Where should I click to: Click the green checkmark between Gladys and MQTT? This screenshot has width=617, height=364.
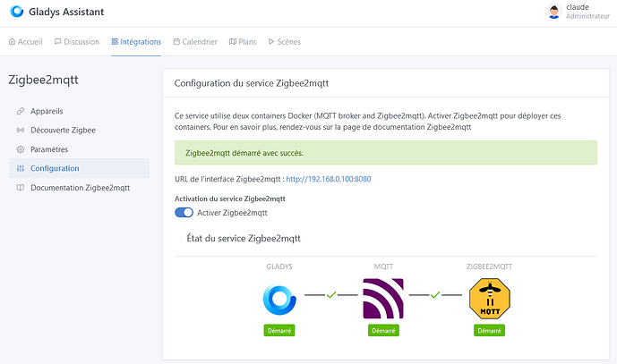(331, 294)
